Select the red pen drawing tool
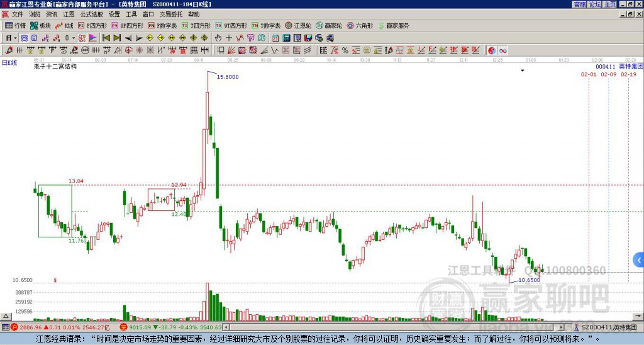The width and height of the screenshot is (644, 345). [x=9, y=50]
